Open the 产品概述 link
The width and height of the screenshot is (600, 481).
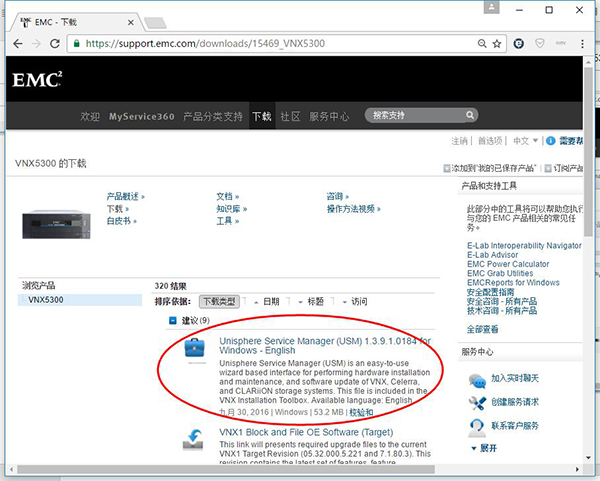(x=126, y=197)
